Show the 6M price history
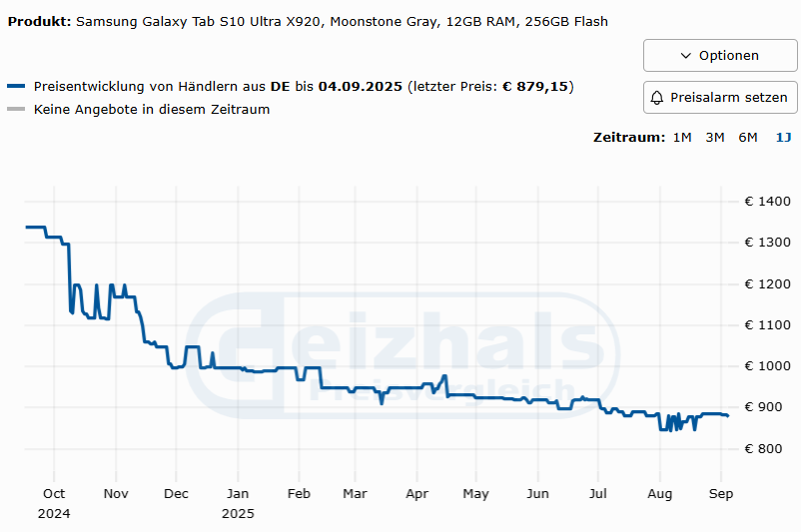This screenshot has height=532, width=801. coord(748,137)
